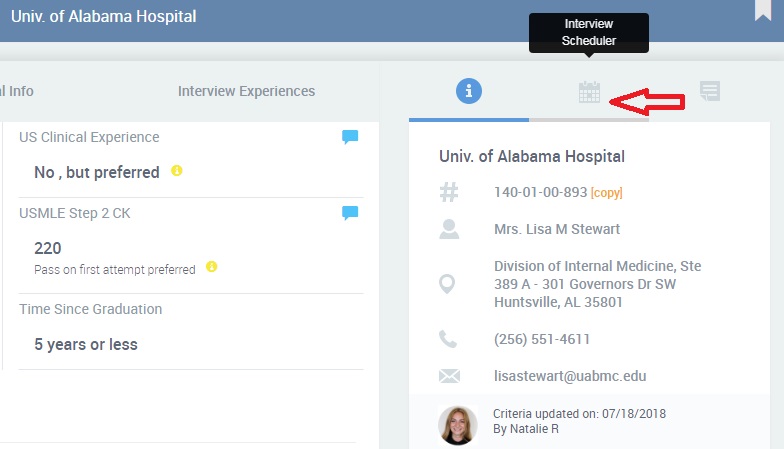Open the comments notes icon tab
The width and height of the screenshot is (784, 449).
[710, 91]
